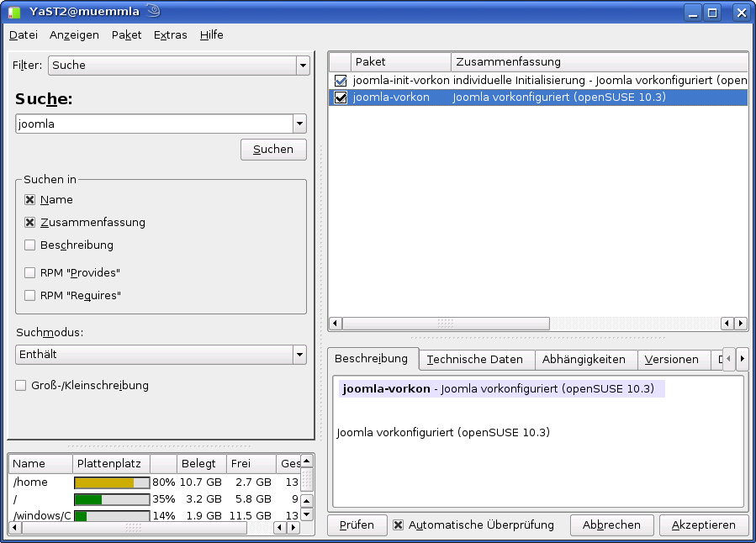
Task: Disable Automatische Überprüfung checkbox
Action: click(398, 525)
